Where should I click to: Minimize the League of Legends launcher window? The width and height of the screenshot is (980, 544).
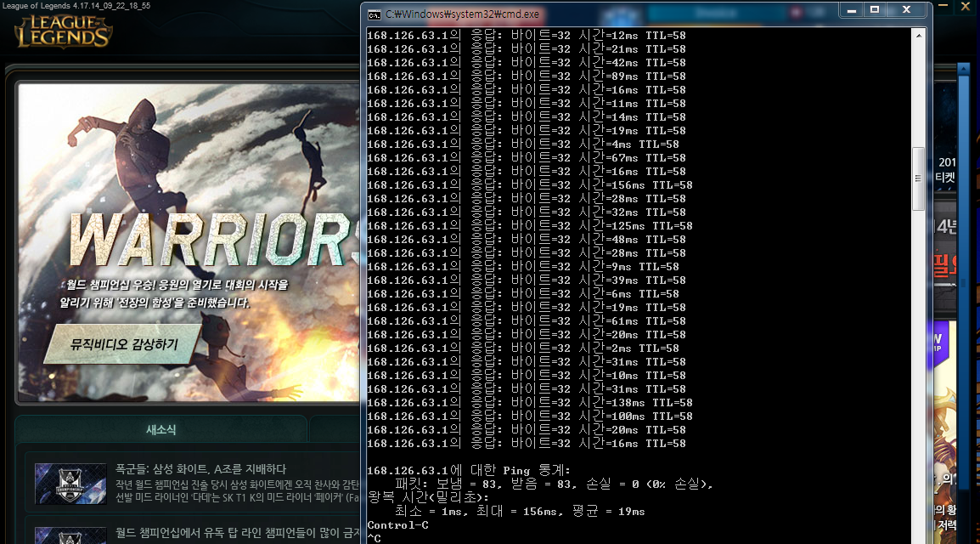tap(943, 6)
